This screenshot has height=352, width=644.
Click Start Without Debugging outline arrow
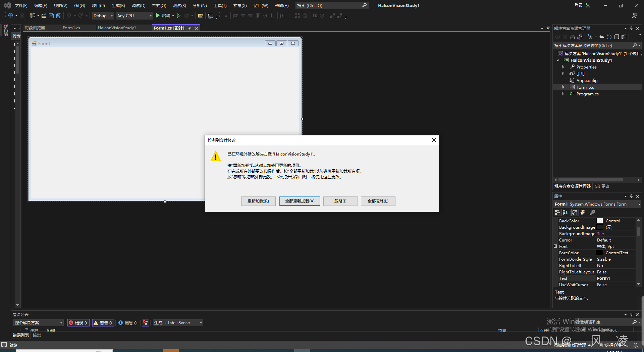[179, 15]
